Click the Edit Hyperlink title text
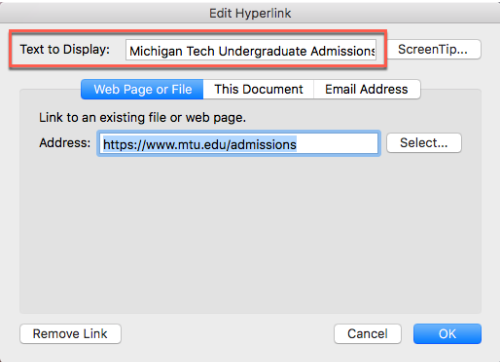This screenshot has height=362, width=500. tap(250, 13)
